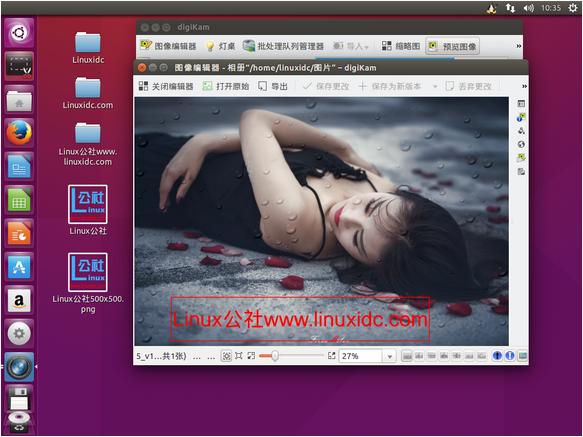Switch to 预览图像 view in digiKam main window

[452, 46]
